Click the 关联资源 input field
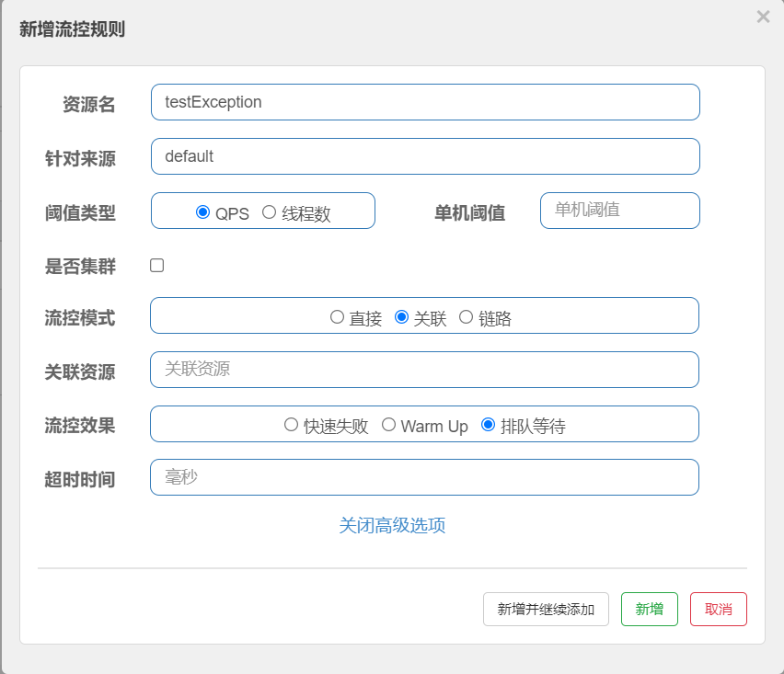 click(425, 371)
